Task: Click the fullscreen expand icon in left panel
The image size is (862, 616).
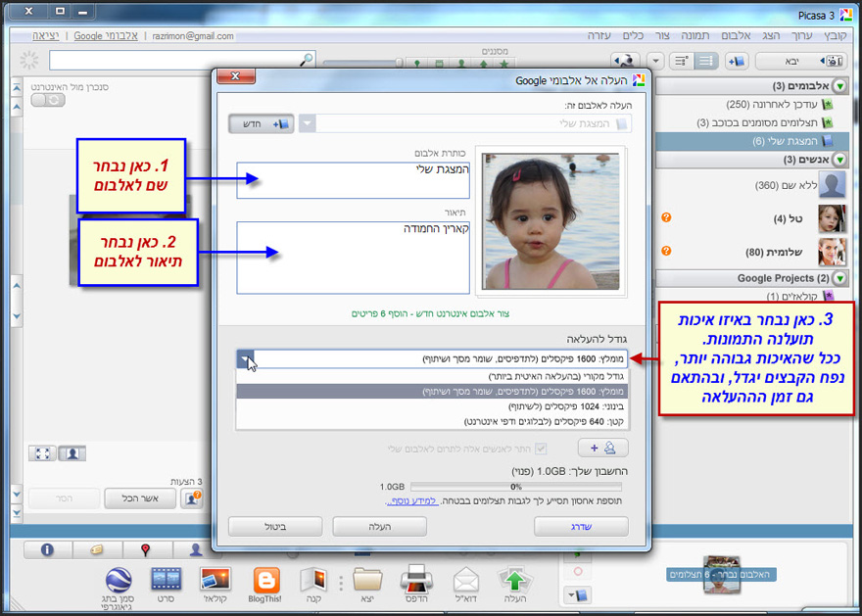Action: click(x=42, y=453)
